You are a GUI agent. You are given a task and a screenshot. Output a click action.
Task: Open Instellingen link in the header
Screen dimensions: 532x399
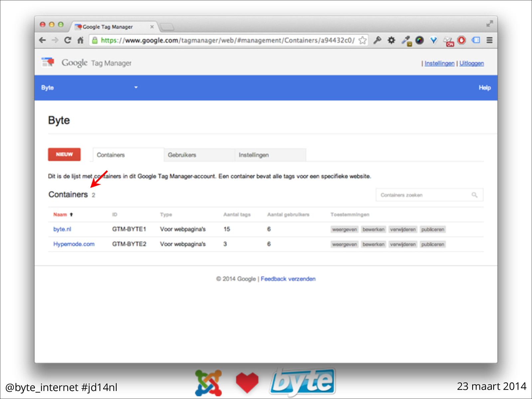click(x=439, y=63)
